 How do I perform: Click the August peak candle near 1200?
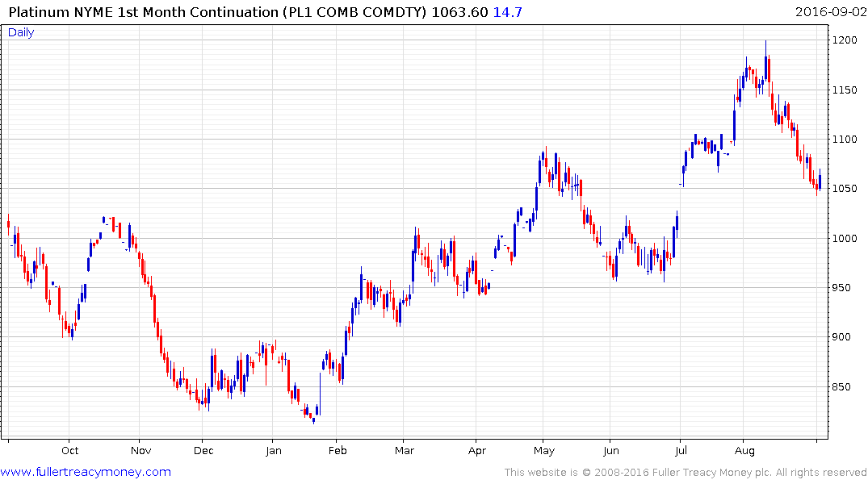[765, 60]
